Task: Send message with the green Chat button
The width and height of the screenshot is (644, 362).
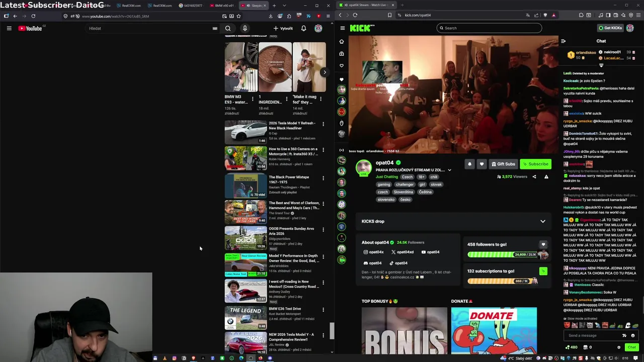Action: coord(632,347)
